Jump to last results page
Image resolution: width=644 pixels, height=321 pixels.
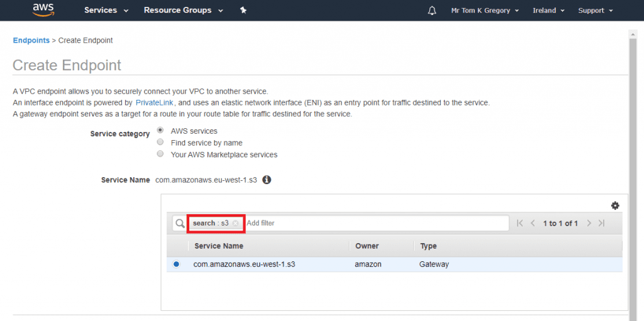[601, 223]
